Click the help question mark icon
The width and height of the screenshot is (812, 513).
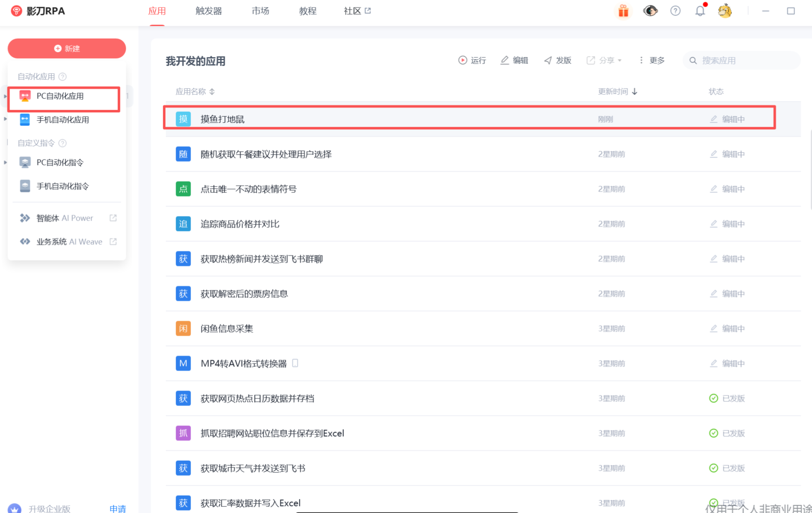675,11
